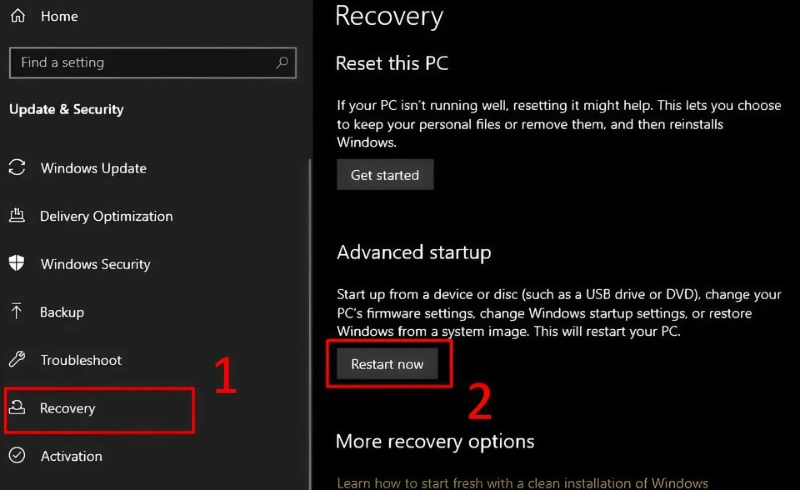The image size is (800, 490).
Task: Click the Delivery Optimization icon
Action: coord(17,215)
